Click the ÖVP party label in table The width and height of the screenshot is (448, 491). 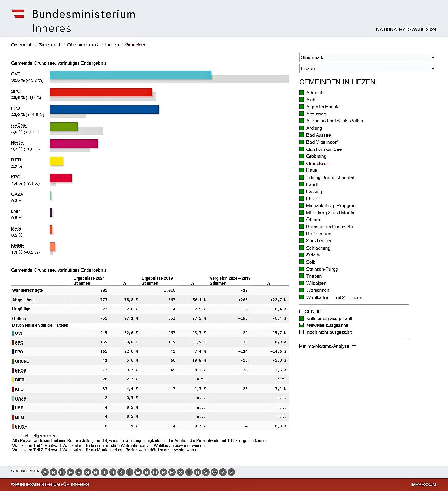[x=19, y=333]
